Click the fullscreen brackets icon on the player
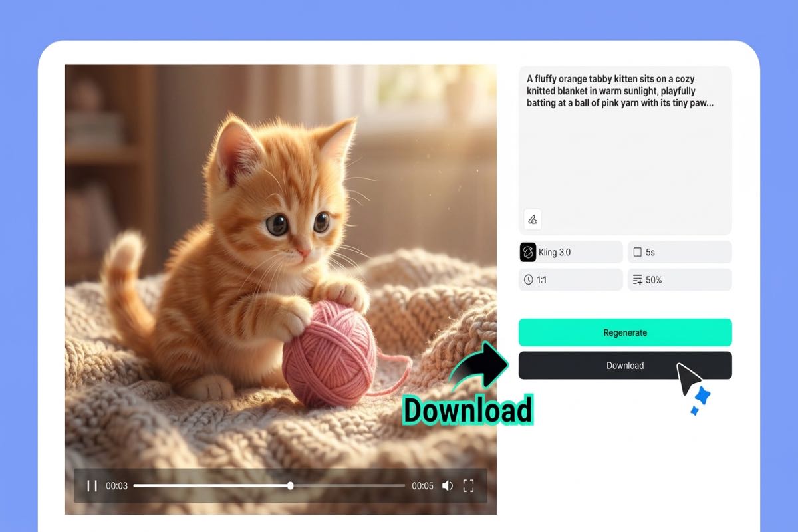Viewport: 798px width, 532px height. tap(469, 485)
